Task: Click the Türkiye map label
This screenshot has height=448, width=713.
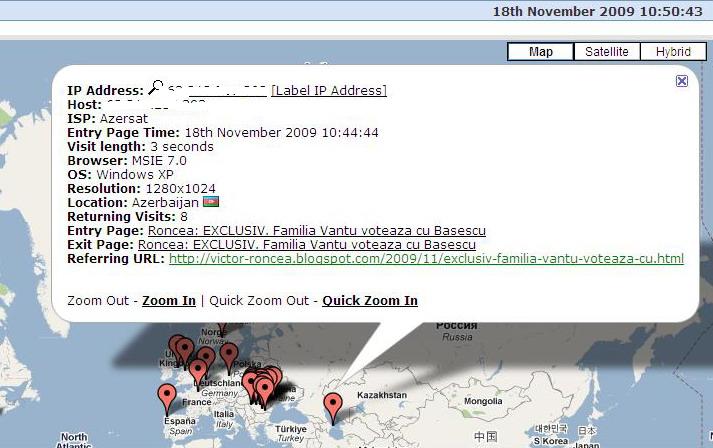Action: point(291,429)
